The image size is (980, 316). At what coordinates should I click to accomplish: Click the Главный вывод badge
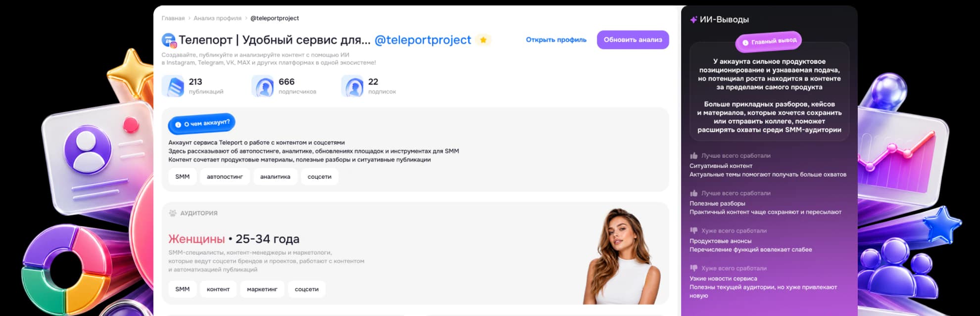(x=769, y=42)
